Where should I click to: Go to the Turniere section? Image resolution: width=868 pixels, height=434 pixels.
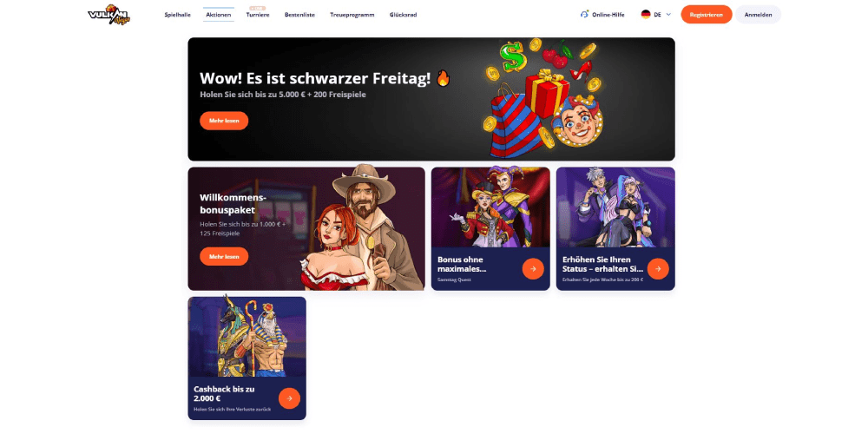[x=258, y=15]
